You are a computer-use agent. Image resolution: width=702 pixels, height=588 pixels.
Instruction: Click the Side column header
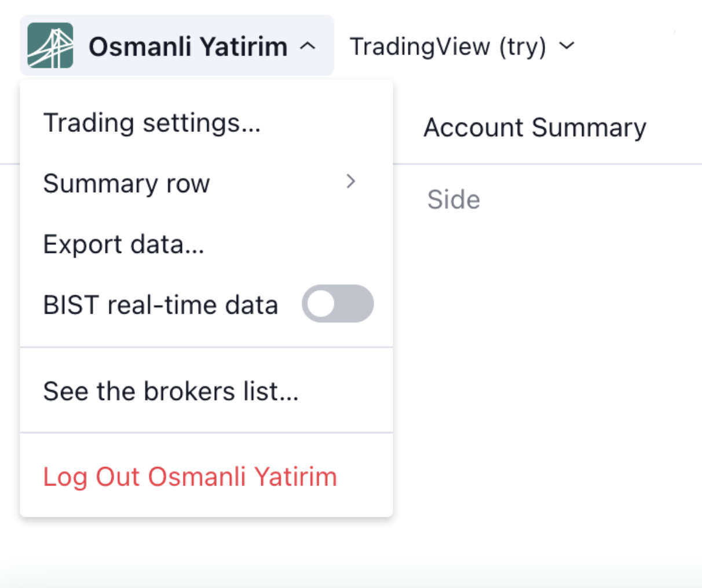pyautogui.click(x=454, y=200)
